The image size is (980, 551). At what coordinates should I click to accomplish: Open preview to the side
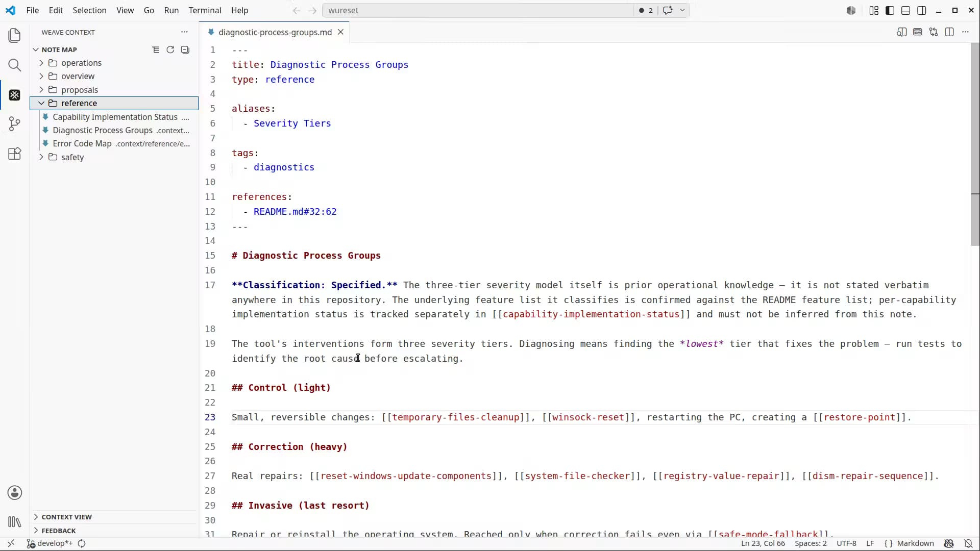[902, 32]
